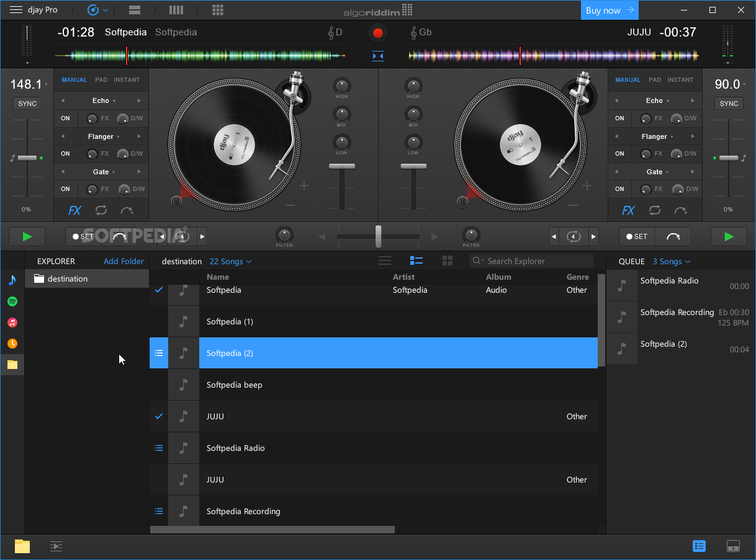
Task: Switch left deck FX to INSTANT tab
Action: (x=127, y=80)
